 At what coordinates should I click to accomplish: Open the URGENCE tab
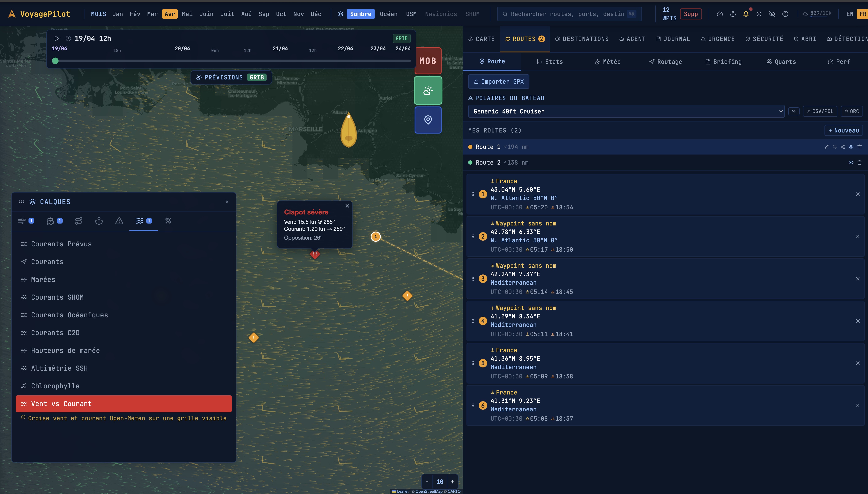[717, 39]
